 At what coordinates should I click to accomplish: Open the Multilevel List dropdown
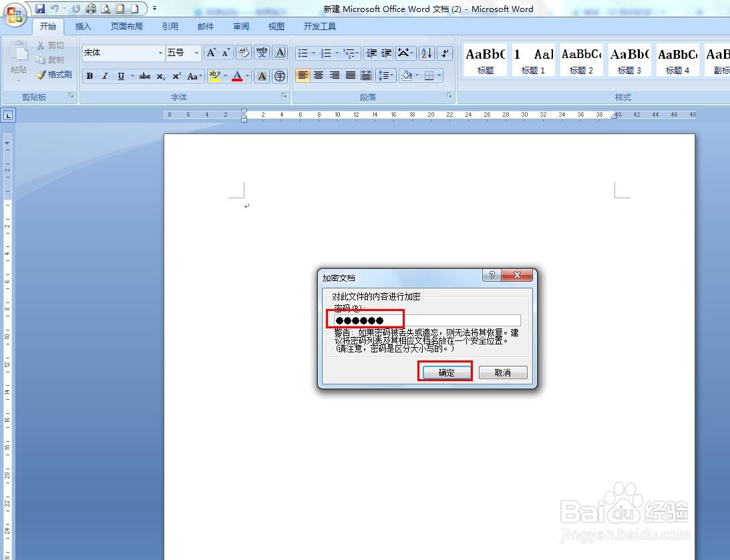point(351,53)
